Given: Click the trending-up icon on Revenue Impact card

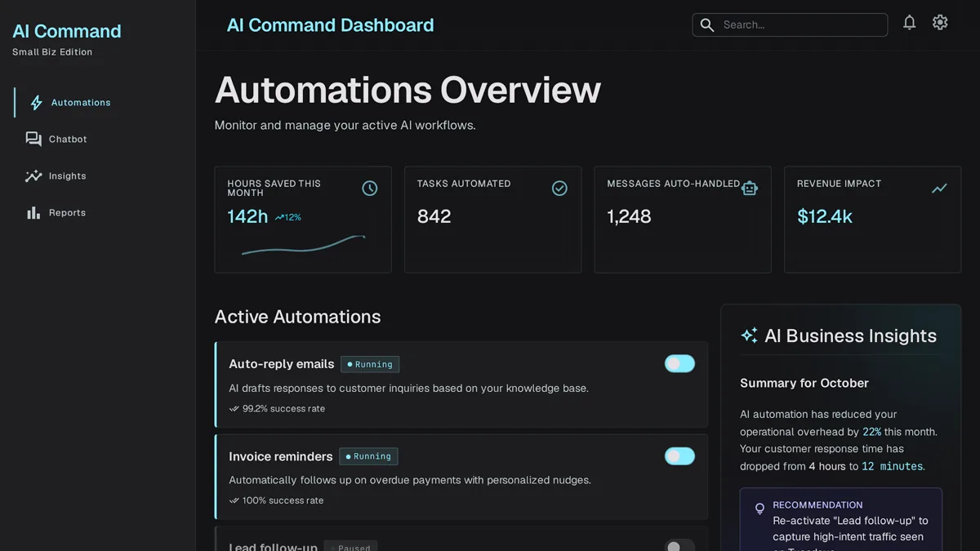Looking at the screenshot, I should (x=939, y=189).
